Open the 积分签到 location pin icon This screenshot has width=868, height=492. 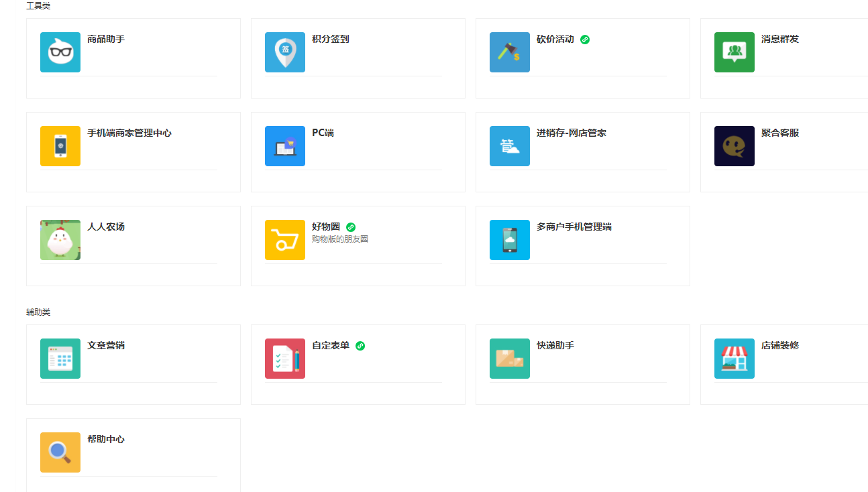(285, 52)
